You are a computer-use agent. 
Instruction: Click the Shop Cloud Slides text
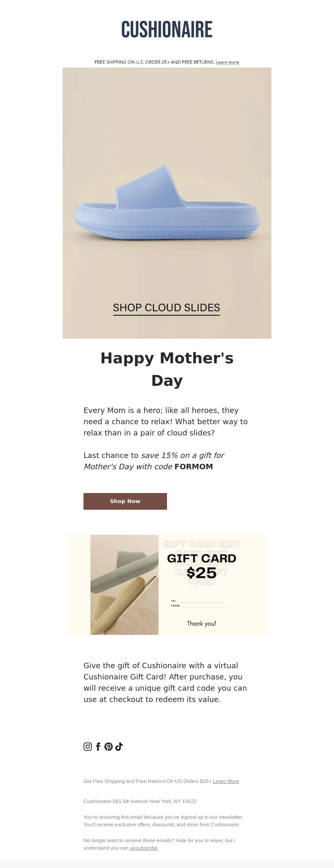coord(166,308)
